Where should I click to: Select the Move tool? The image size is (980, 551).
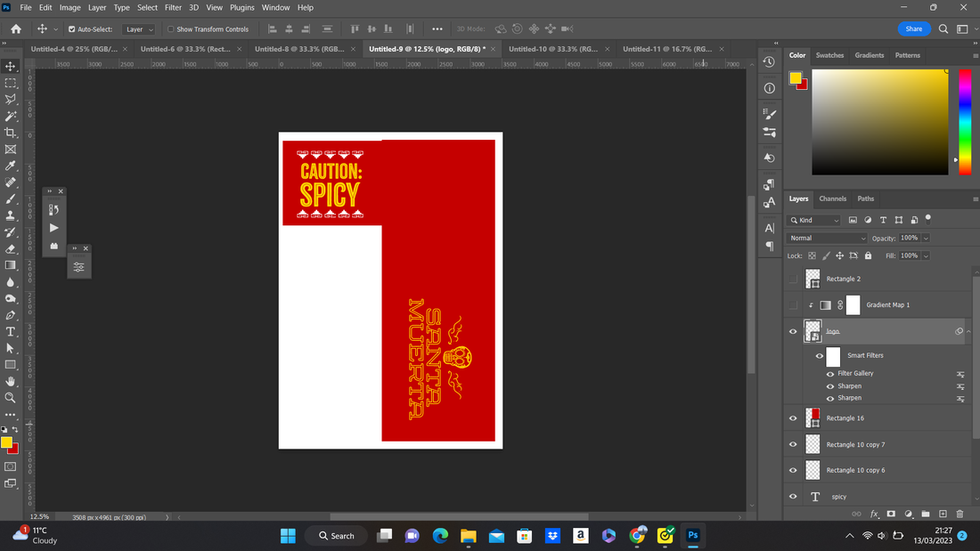coord(11,66)
